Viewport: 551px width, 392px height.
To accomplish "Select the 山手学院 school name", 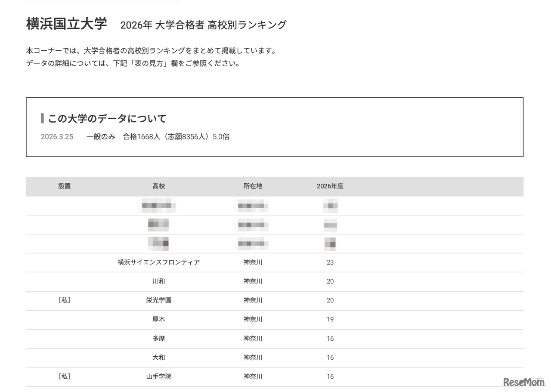I will [159, 377].
